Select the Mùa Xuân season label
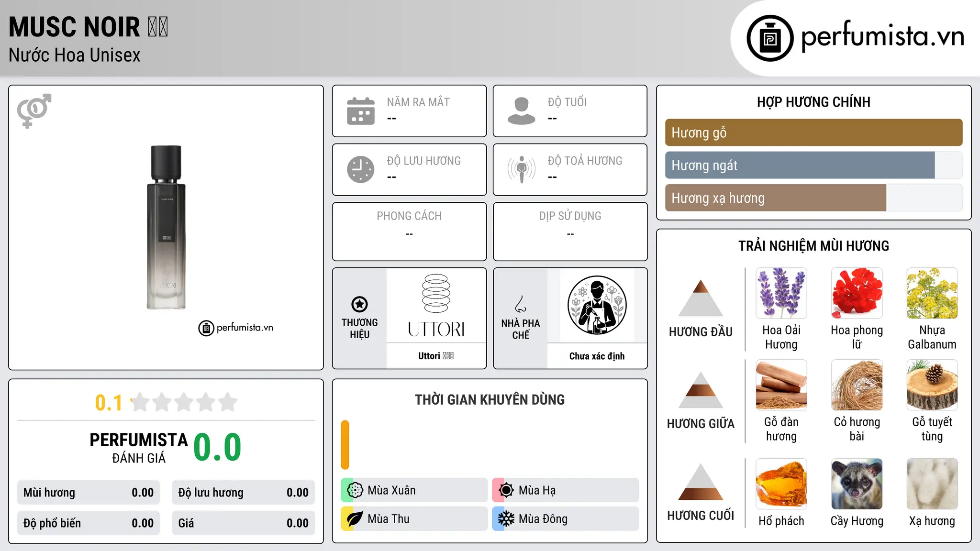 (x=391, y=490)
